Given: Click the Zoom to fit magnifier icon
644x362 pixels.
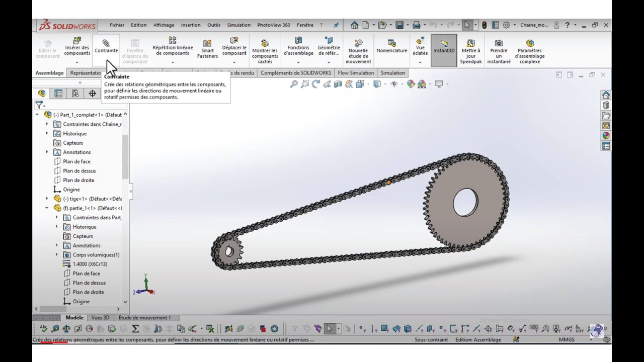Looking at the screenshot, I should pos(294,84).
